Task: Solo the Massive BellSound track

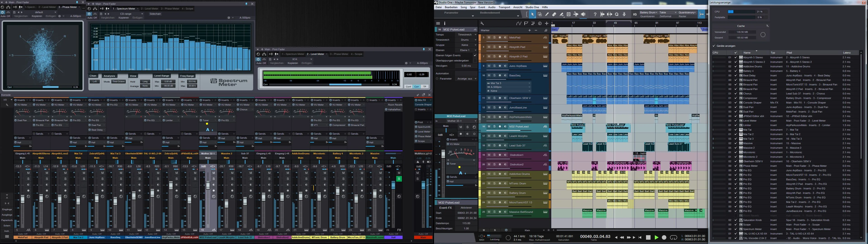Action: (x=494, y=212)
